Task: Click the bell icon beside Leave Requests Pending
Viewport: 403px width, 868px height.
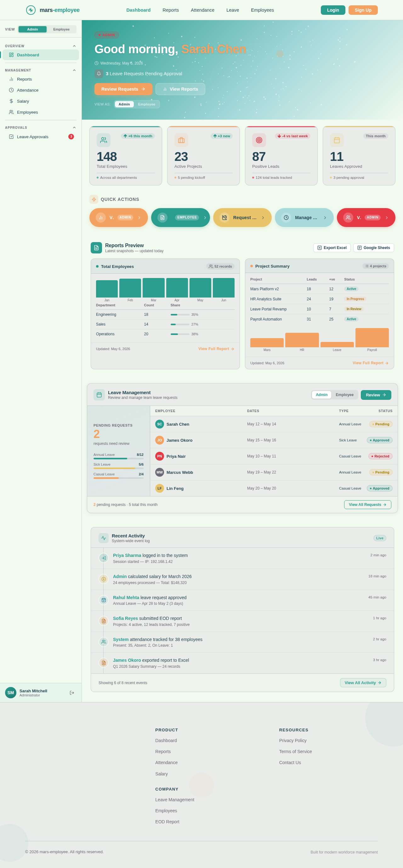Action: [x=99, y=73]
